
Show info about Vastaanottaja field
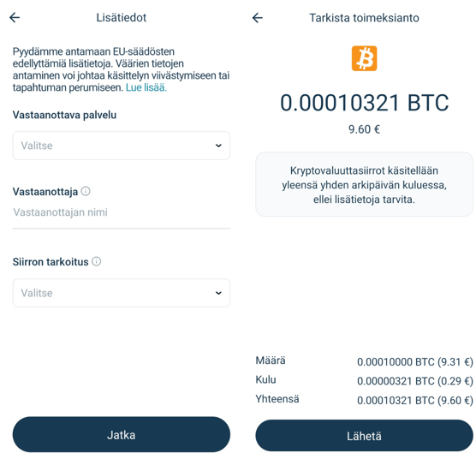tap(86, 191)
